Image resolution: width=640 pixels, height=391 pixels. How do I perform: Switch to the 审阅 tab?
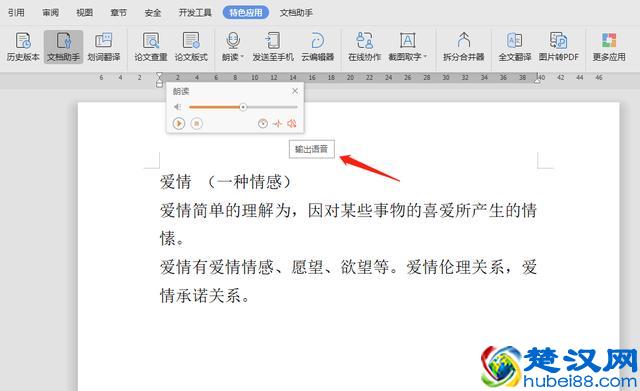click(x=50, y=13)
